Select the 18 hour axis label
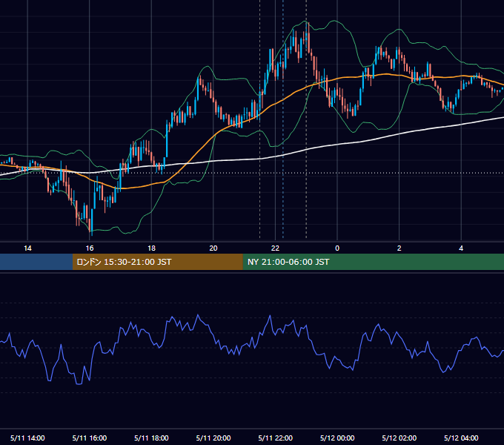 coord(151,248)
